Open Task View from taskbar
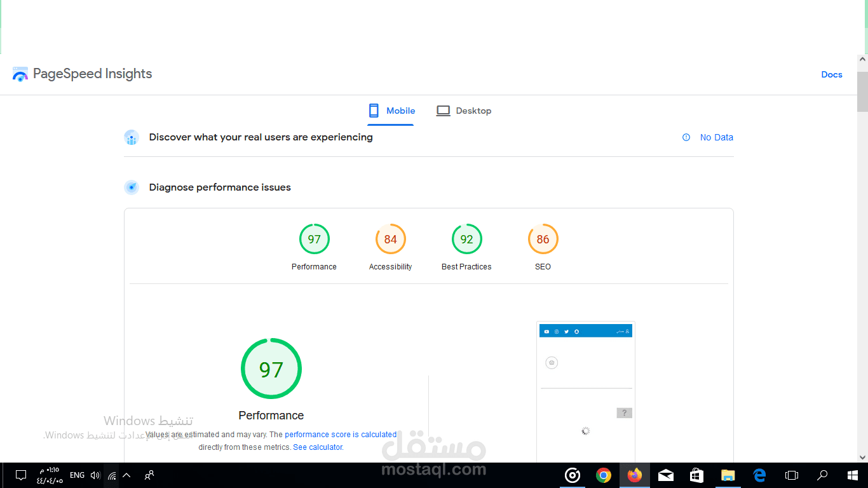 [x=792, y=475]
